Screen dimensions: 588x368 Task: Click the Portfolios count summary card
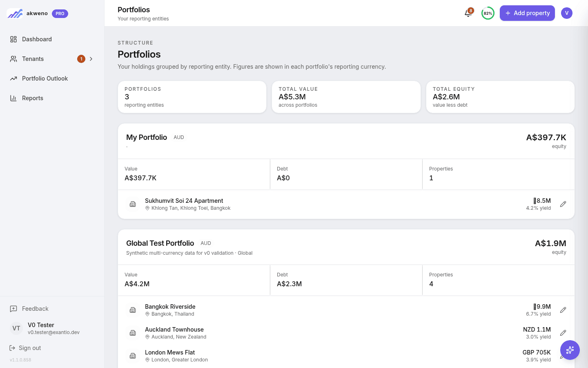(x=192, y=97)
